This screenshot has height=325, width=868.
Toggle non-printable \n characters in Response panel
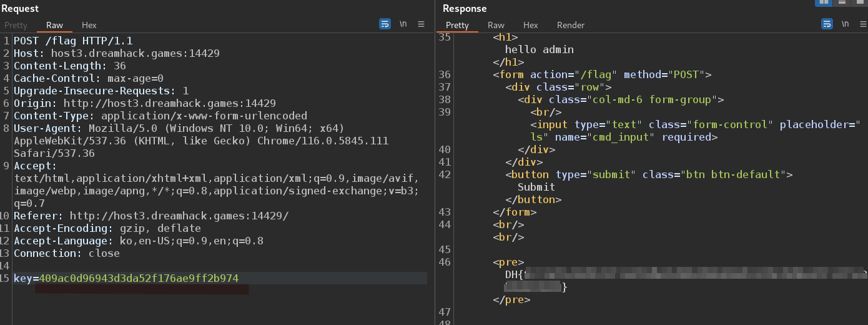[845, 24]
